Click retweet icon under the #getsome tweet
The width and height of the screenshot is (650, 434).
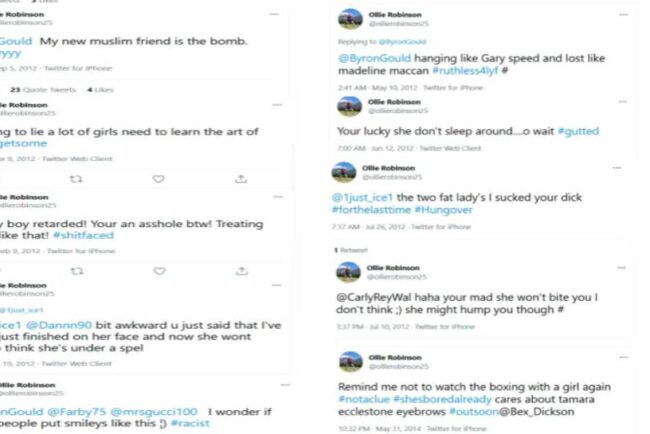[76, 179]
